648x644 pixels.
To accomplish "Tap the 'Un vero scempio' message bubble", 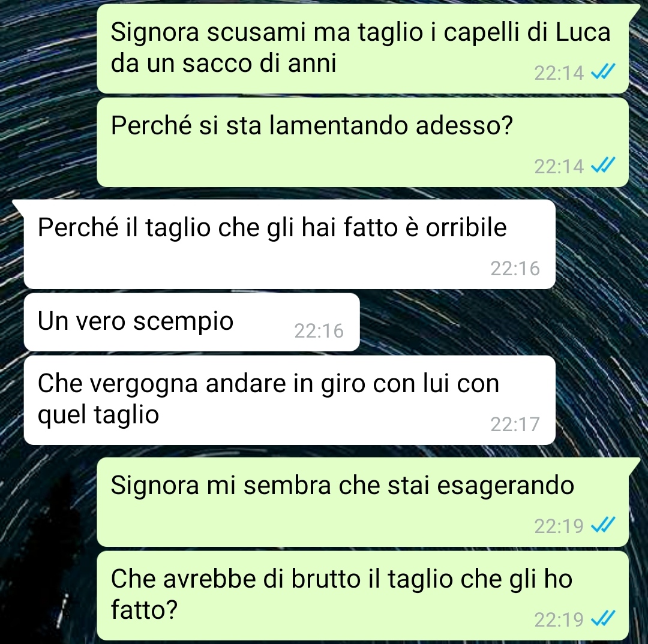I will (192, 322).
